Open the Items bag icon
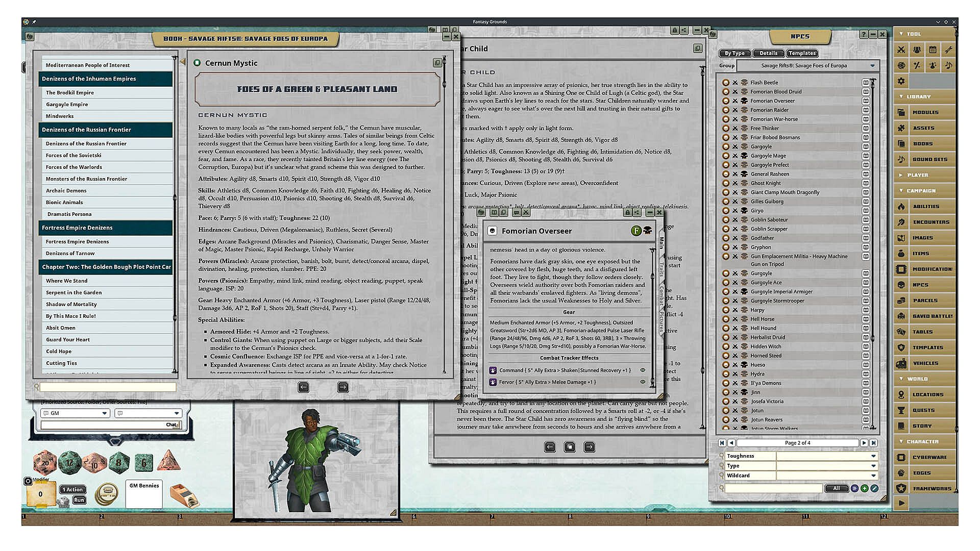The width and height of the screenshot is (980, 551). click(x=901, y=254)
